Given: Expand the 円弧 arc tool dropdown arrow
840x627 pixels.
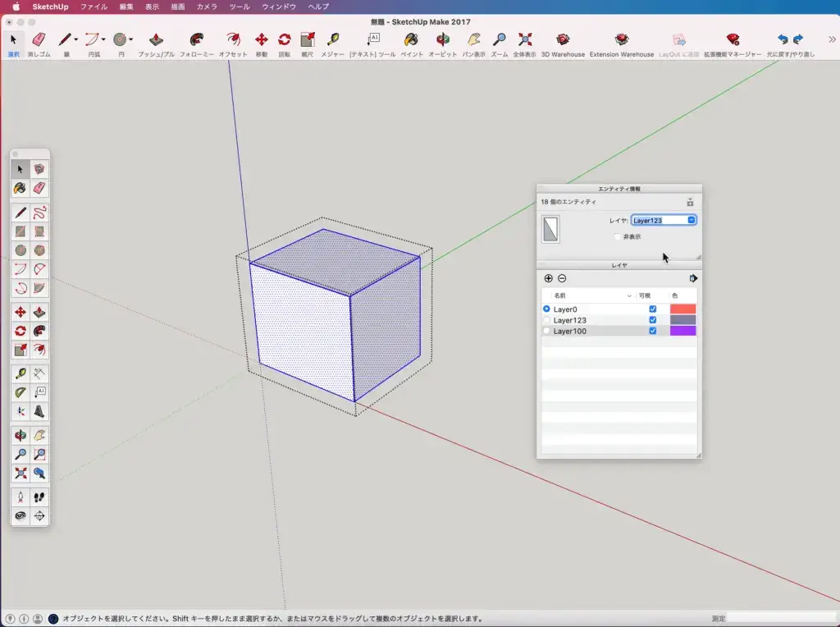Looking at the screenshot, I should click(x=103, y=39).
